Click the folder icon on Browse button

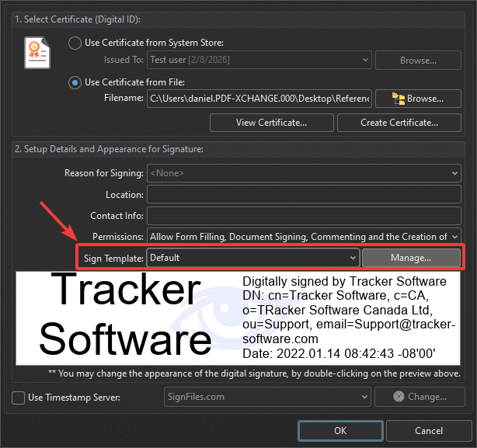399,99
